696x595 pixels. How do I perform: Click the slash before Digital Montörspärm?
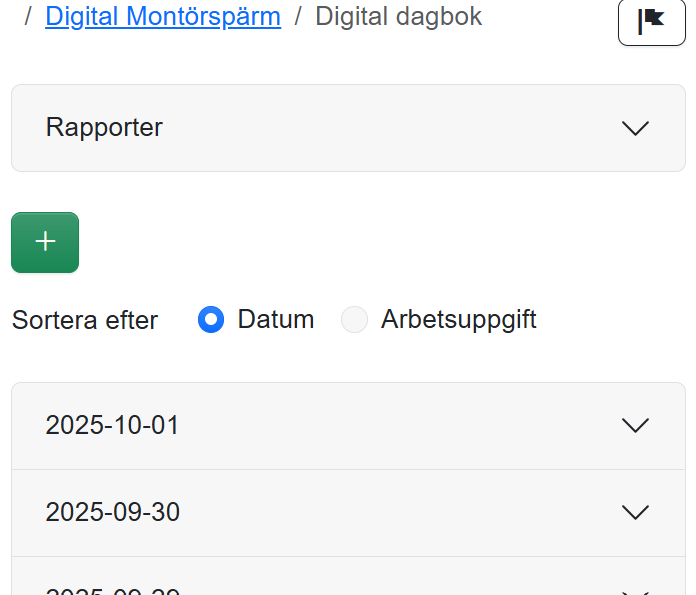[x=28, y=17]
